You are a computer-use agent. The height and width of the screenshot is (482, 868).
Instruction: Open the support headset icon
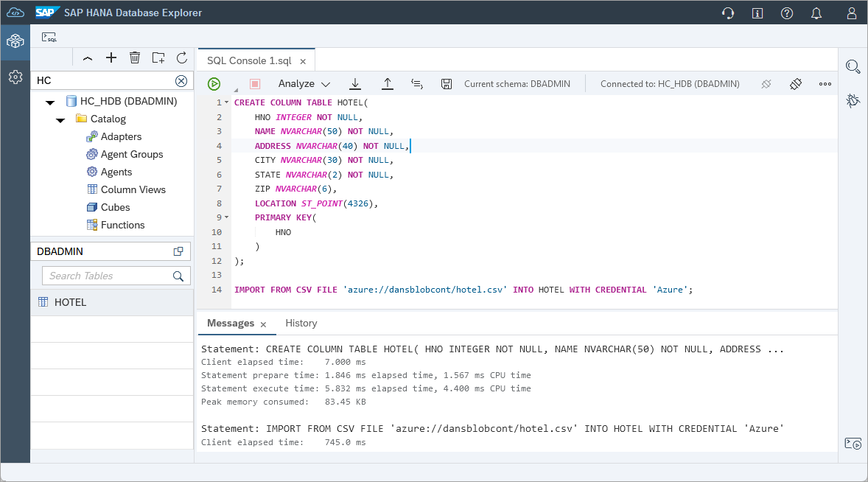[728, 13]
